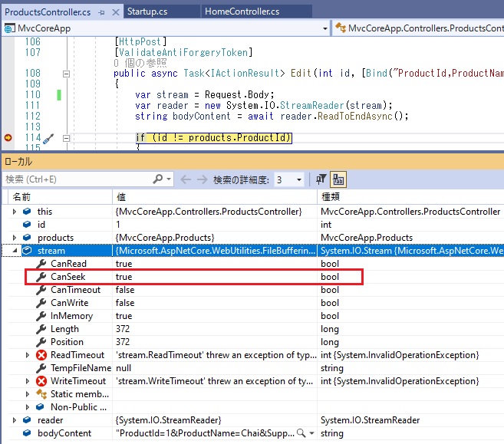Open the HomeController.cs tab

click(242, 12)
